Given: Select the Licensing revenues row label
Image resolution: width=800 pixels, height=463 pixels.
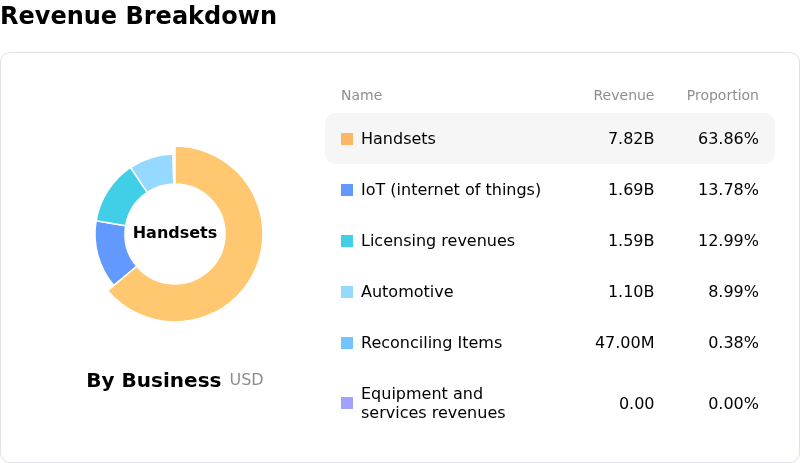Looking at the screenshot, I should coord(437,241).
